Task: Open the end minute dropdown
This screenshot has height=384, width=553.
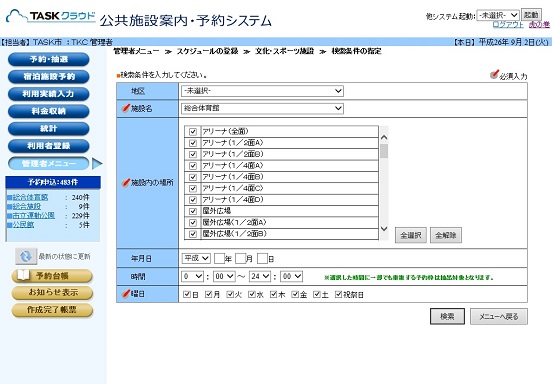Action: pyautogui.click(x=291, y=276)
